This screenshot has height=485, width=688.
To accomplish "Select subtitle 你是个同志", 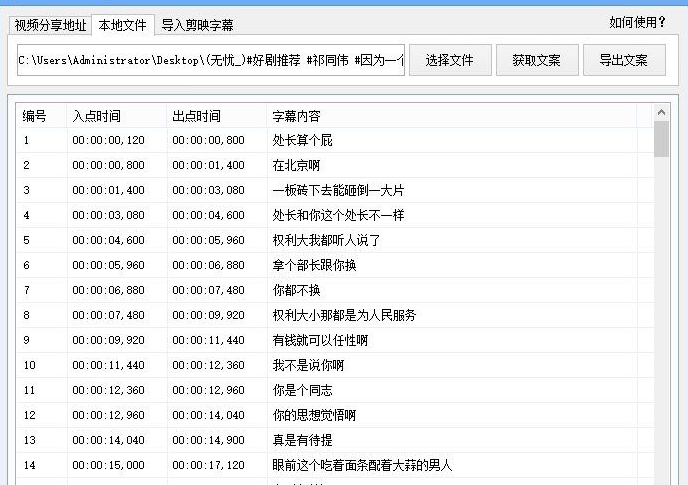I will point(302,391).
